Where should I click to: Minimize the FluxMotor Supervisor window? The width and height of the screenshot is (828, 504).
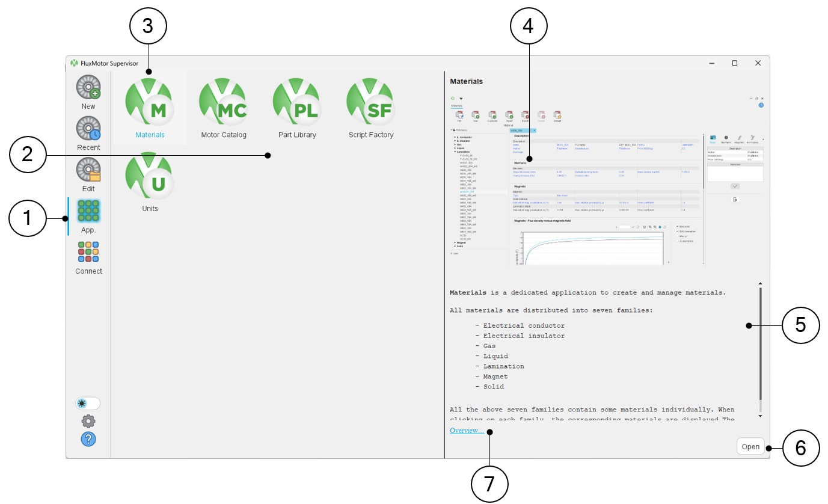pyautogui.click(x=711, y=63)
